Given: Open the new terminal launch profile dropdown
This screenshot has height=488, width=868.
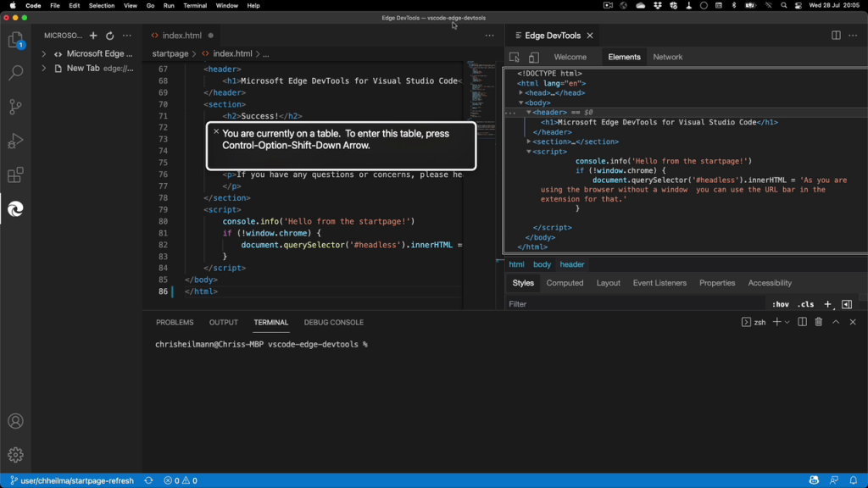Looking at the screenshot, I should [x=787, y=322].
